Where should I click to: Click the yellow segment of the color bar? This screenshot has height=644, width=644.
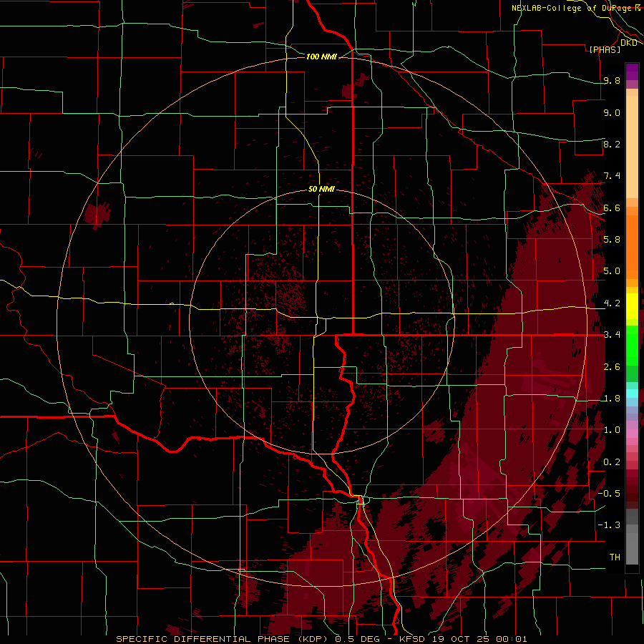632,306
